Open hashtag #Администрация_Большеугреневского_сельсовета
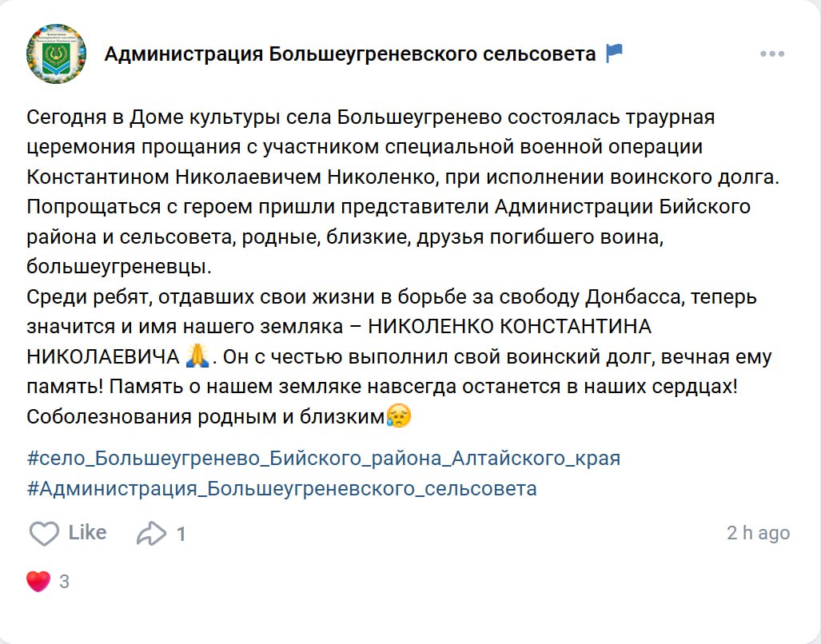 tap(281, 488)
